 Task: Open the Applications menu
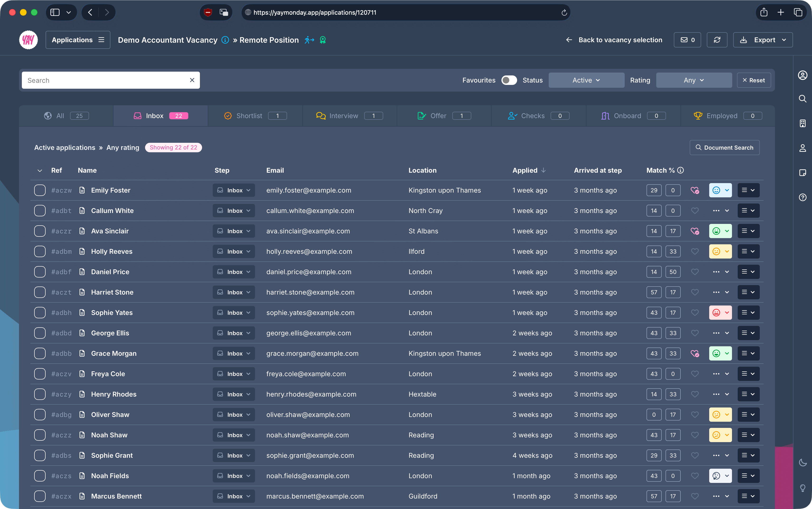pos(78,40)
